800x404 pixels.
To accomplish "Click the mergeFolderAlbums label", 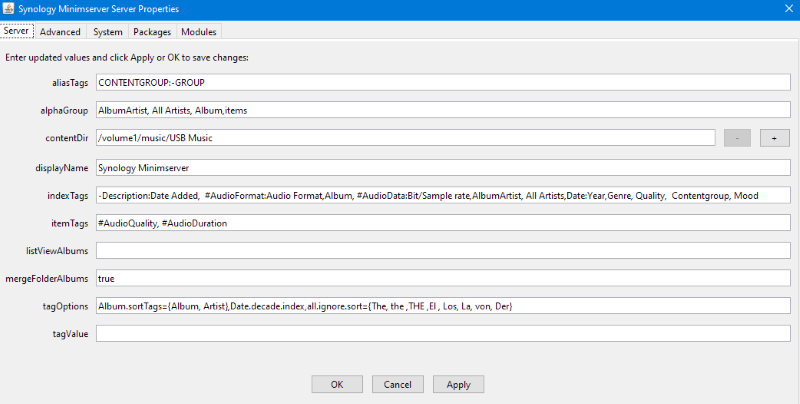I will [47, 279].
